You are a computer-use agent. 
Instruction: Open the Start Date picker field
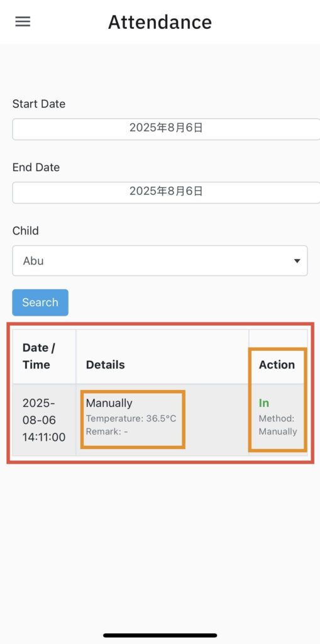[166, 129]
